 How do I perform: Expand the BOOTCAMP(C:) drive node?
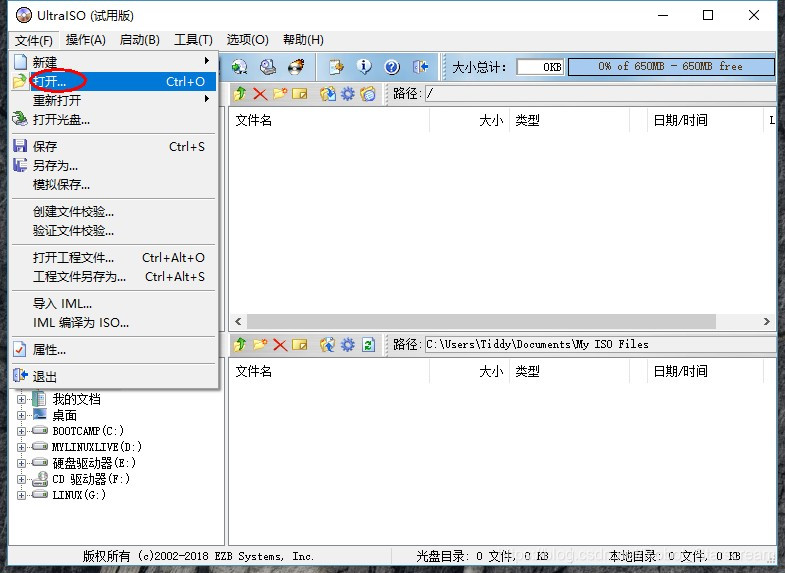click(21, 431)
